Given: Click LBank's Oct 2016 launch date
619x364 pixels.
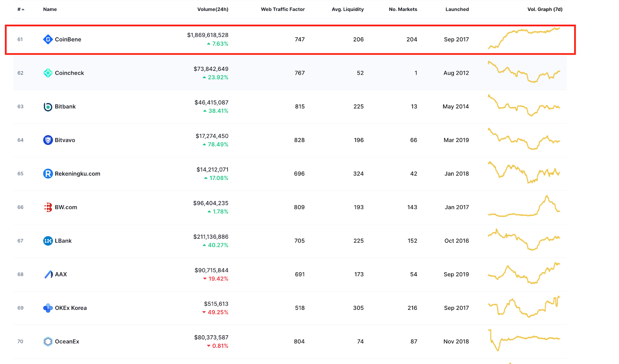Looking at the screenshot, I should pyautogui.click(x=457, y=241).
